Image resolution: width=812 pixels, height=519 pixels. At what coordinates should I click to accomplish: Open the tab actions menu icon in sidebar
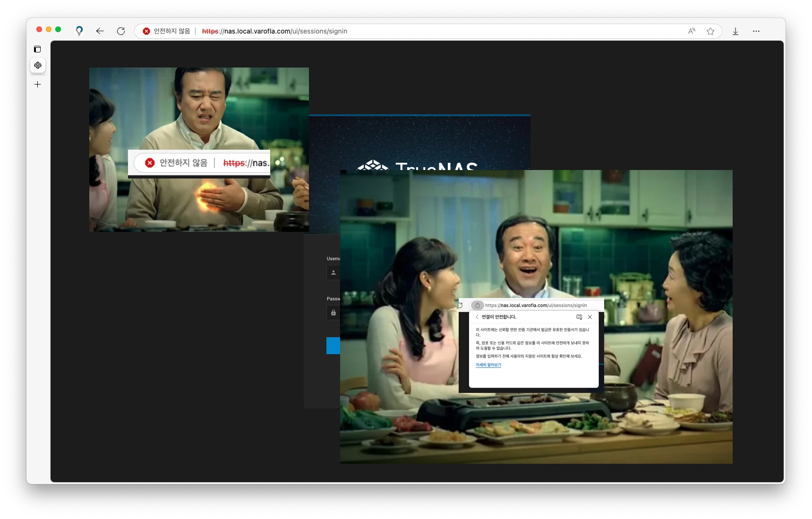38,49
